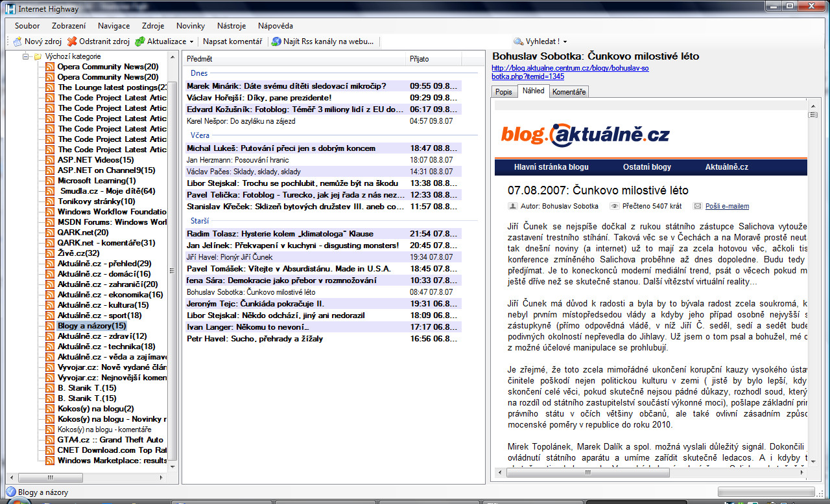Open article Karel Nešpor: Do azyláku na zájezd
The height and width of the screenshot is (504, 830).
click(323, 121)
